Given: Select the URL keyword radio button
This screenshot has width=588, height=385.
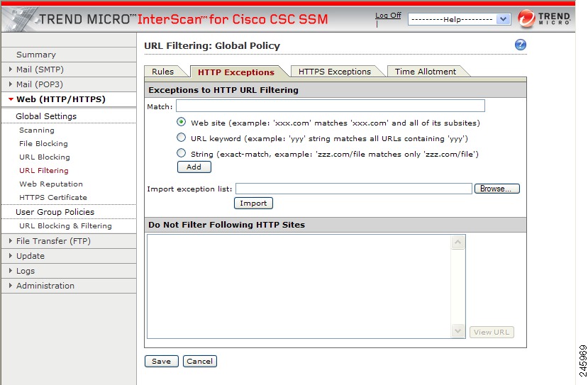Looking at the screenshot, I should [x=181, y=138].
